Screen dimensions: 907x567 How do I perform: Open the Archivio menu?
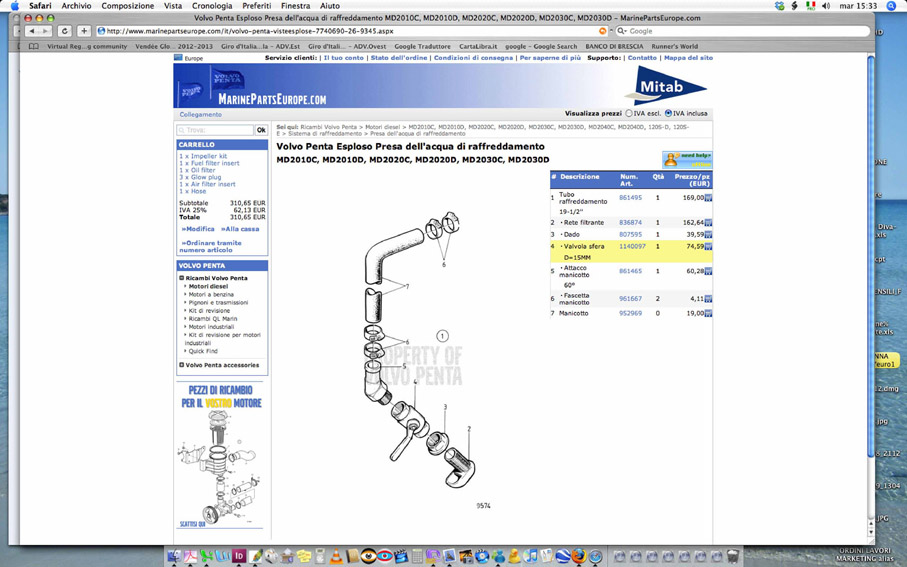point(76,6)
